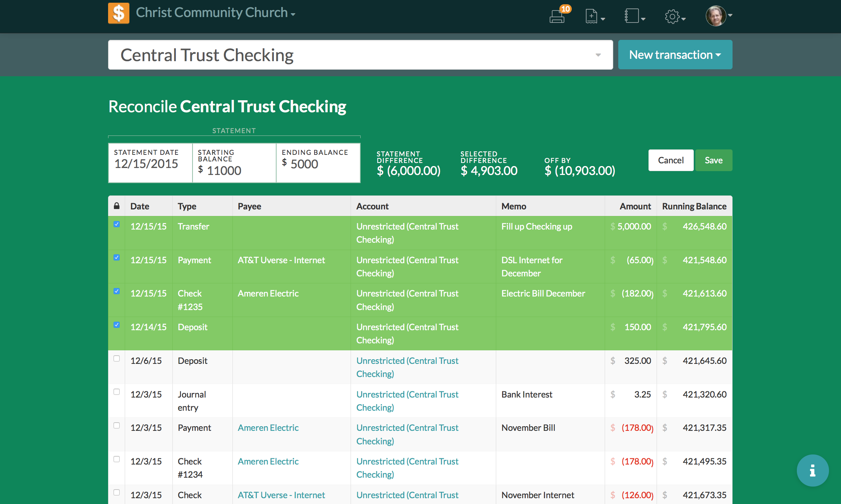
Task: Open the New transaction dropdown
Action: pyautogui.click(x=675, y=55)
